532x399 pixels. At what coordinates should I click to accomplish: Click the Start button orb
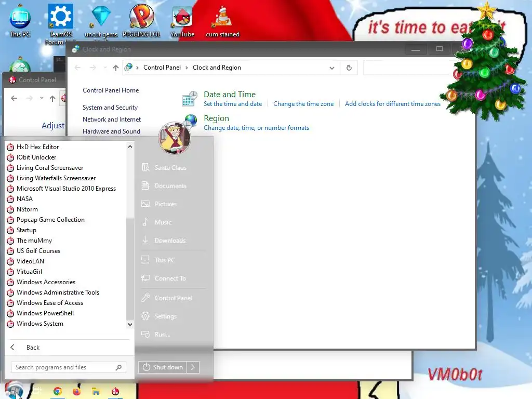pos(14,390)
